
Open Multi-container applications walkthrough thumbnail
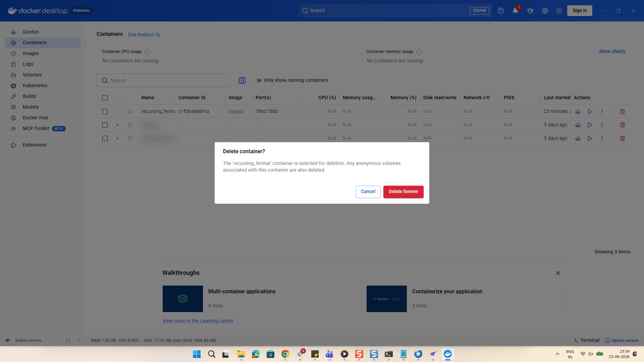click(183, 299)
